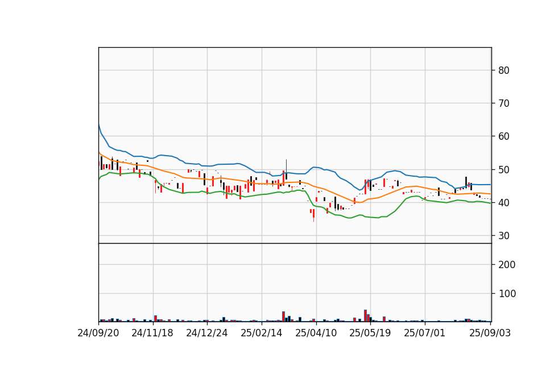Image resolution: width=546 pixels, height=392 pixels.
Task: Click the price axis value 30
Action: [x=504, y=236]
